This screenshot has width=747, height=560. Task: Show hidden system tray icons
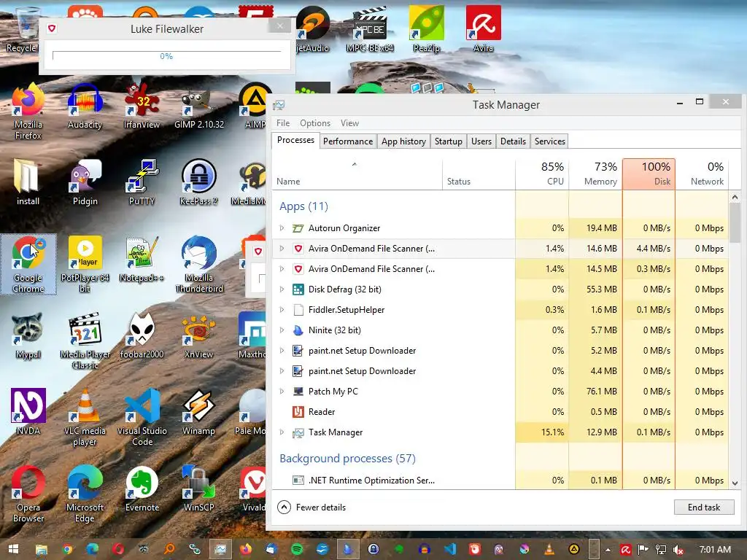click(x=608, y=550)
